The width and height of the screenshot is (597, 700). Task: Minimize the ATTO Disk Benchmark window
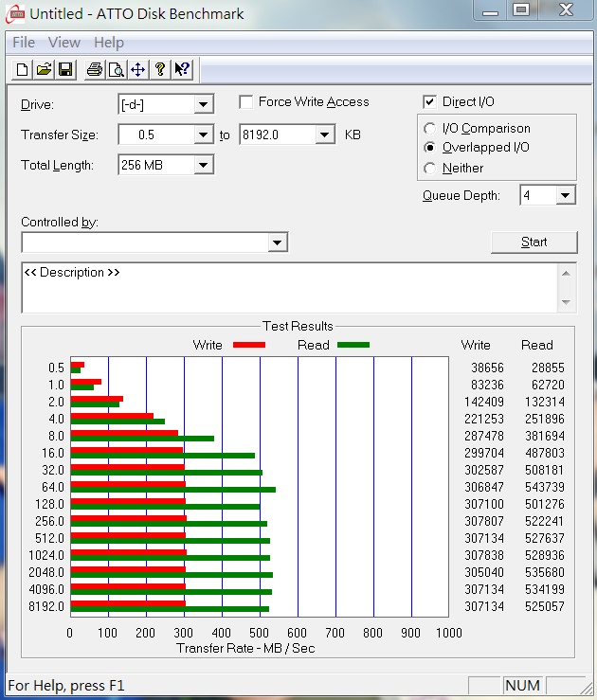(490, 10)
